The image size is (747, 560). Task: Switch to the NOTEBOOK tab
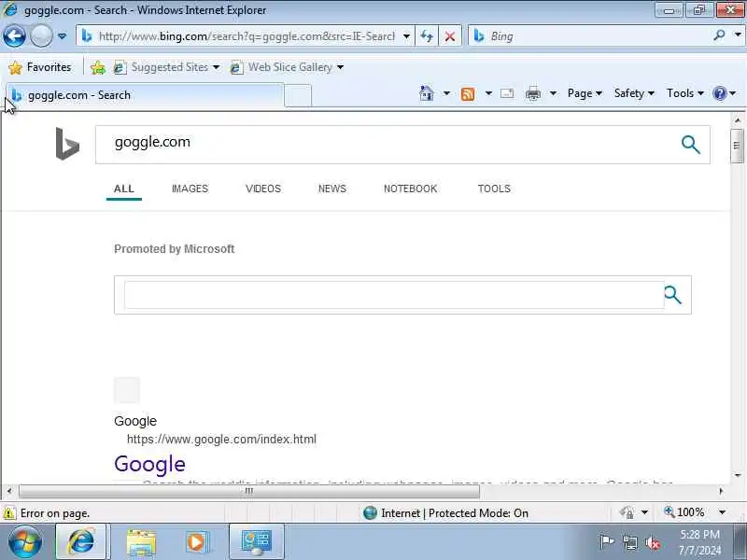[410, 189]
